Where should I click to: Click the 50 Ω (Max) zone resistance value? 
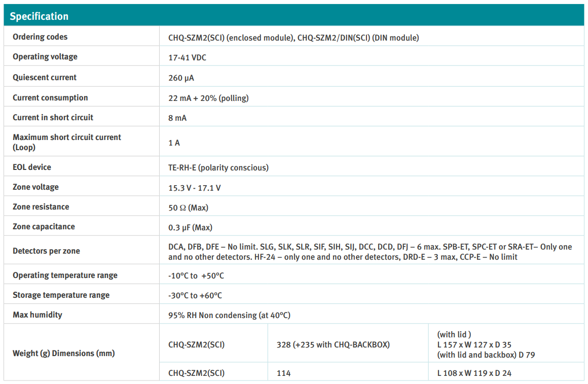[x=188, y=207]
